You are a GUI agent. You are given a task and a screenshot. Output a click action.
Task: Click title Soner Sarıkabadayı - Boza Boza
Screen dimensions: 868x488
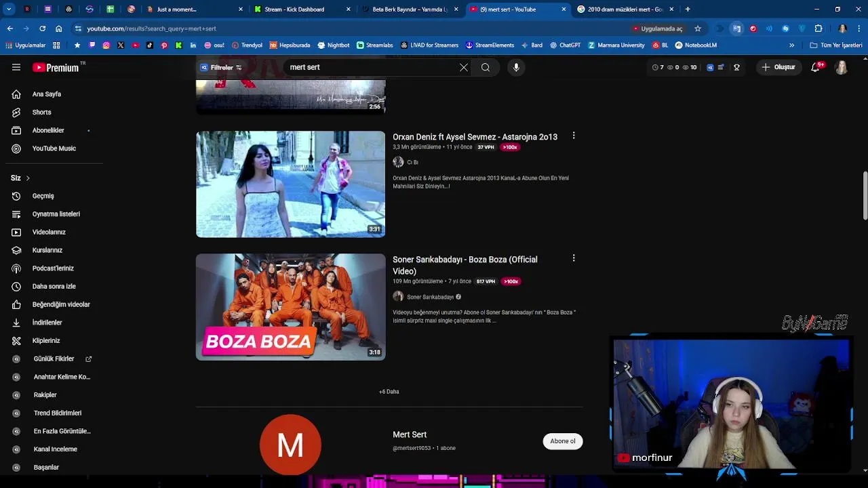(x=465, y=265)
